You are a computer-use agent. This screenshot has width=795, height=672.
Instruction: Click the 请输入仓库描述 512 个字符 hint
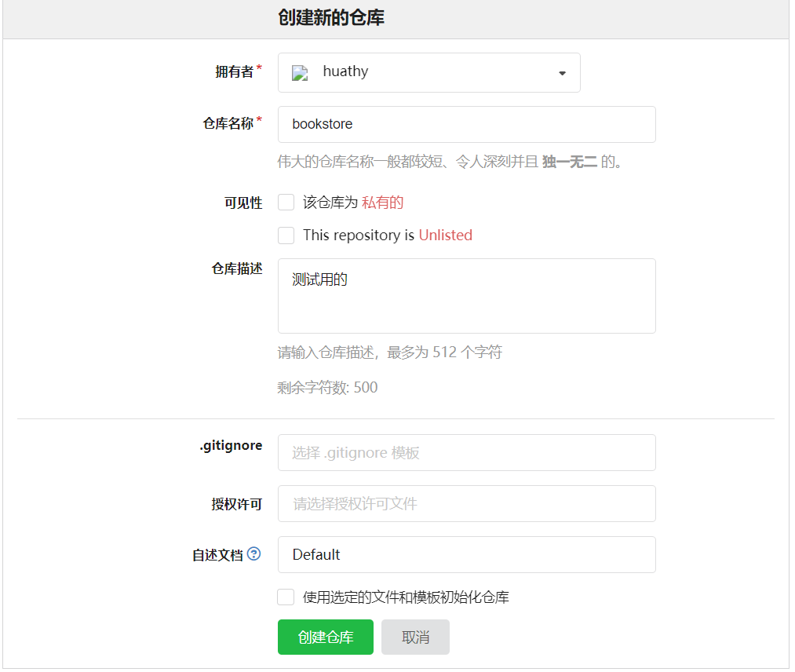coord(389,352)
